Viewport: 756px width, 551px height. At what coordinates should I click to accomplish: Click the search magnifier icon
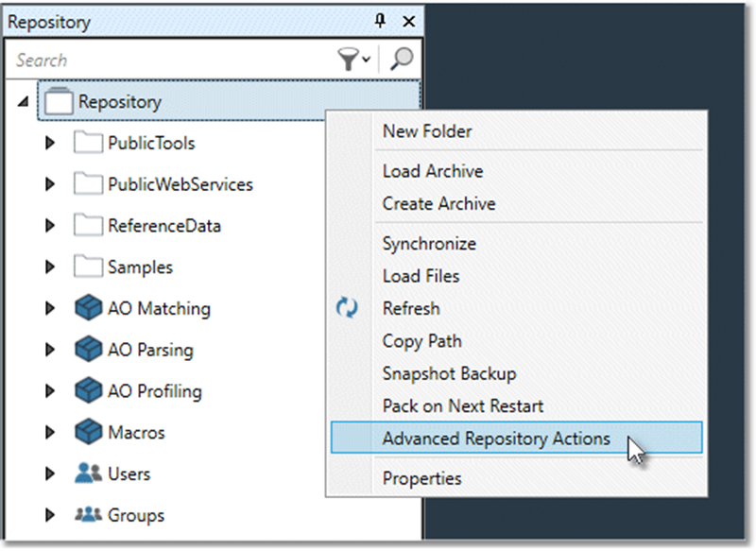(x=402, y=60)
